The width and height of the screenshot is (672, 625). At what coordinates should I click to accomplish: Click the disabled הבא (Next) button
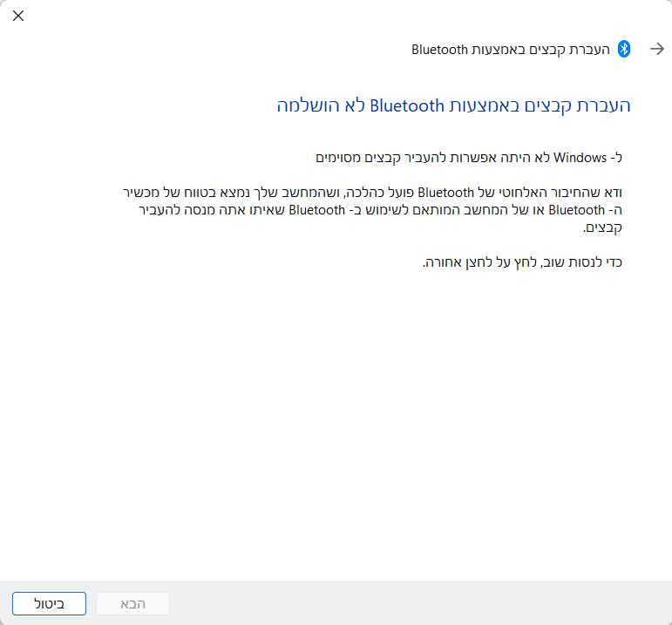pyautogui.click(x=132, y=603)
